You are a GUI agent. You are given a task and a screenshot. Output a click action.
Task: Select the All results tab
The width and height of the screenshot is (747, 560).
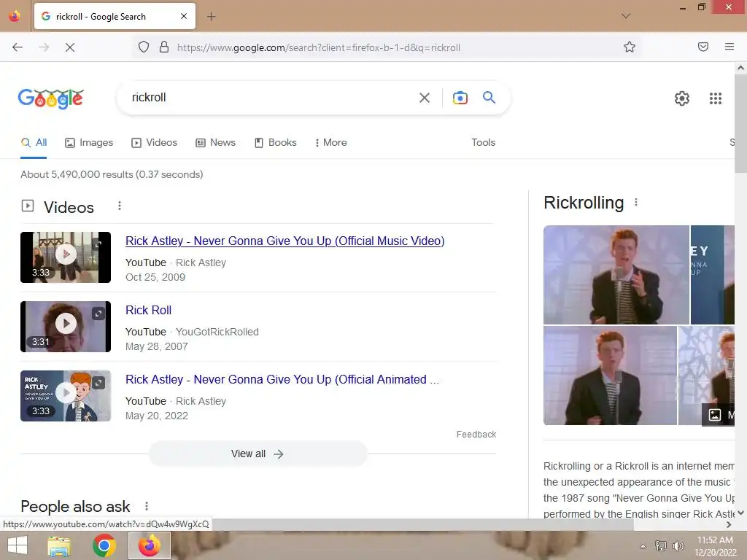[x=34, y=142]
